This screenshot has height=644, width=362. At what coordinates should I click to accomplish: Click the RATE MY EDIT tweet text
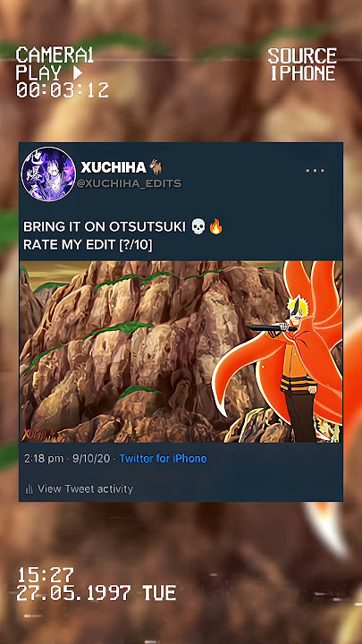88,245
